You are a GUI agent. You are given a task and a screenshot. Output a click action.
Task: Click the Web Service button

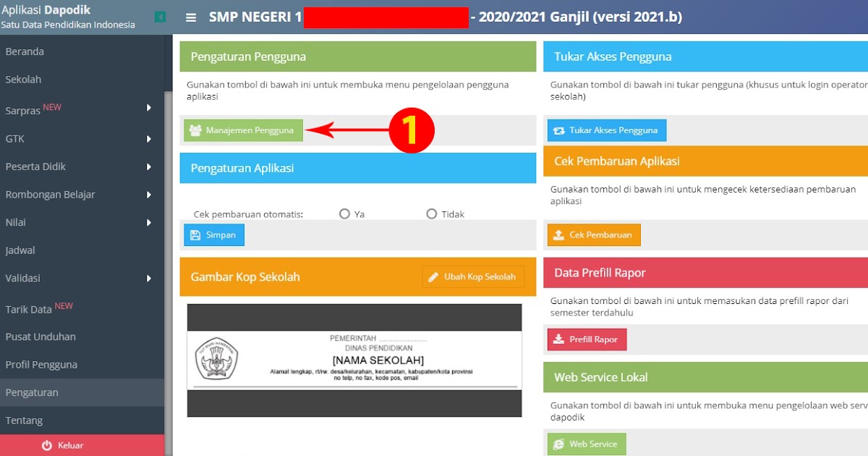click(x=587, y=444)
